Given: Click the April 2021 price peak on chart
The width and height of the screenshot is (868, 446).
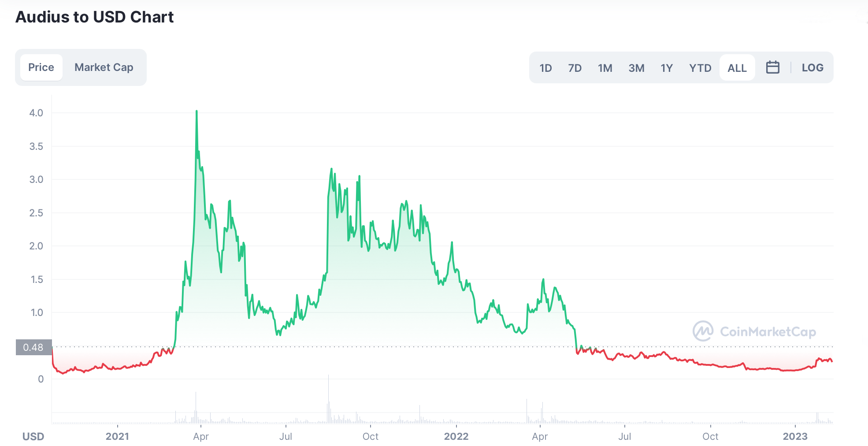Looking at the screenshot, I should 197,111.
